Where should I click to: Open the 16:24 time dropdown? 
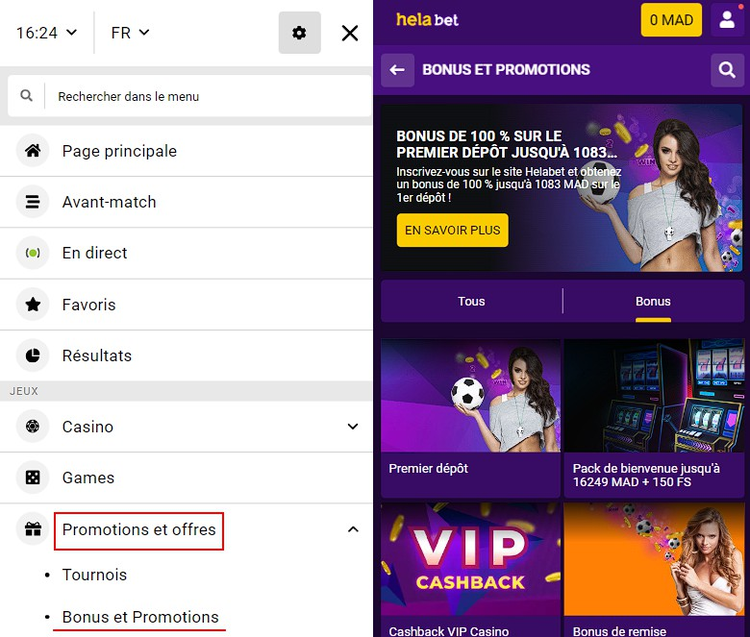[46, 33]
